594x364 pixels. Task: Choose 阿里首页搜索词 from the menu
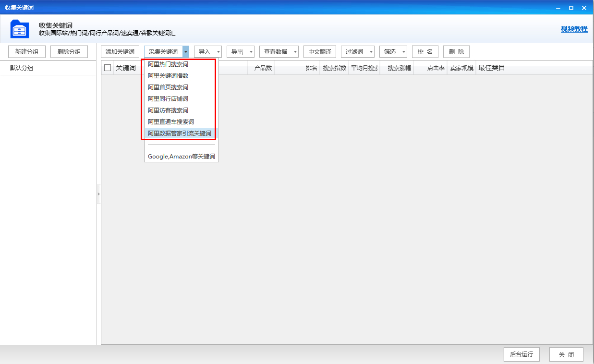pyautogui.click(x=181, y=87)
